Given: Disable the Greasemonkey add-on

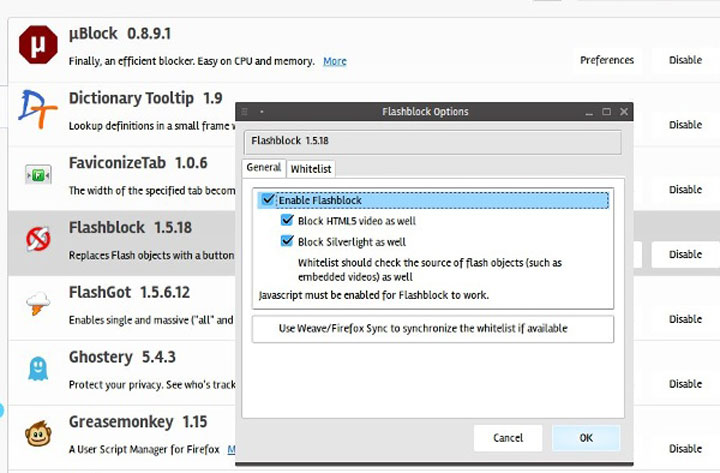Looking at the screenshot, I should 685,449.
